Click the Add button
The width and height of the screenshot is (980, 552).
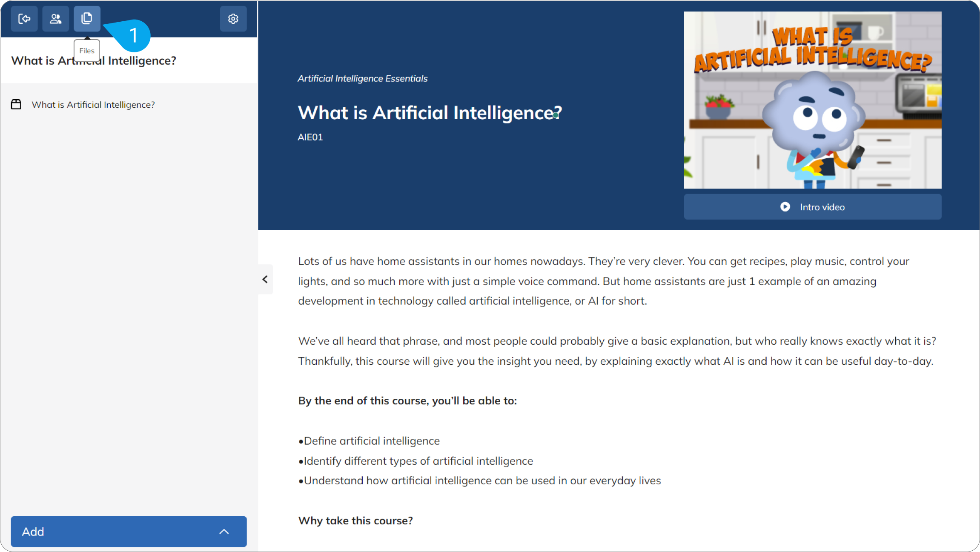coord(129,532)
